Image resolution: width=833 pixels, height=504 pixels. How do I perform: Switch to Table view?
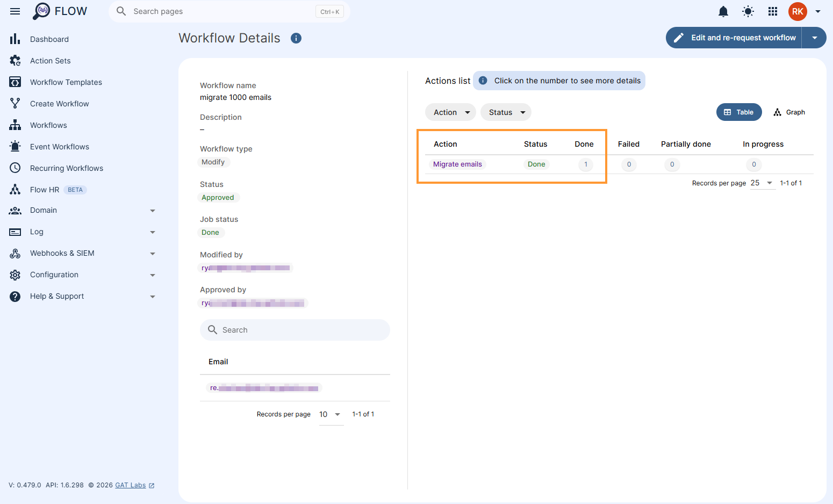739,112
